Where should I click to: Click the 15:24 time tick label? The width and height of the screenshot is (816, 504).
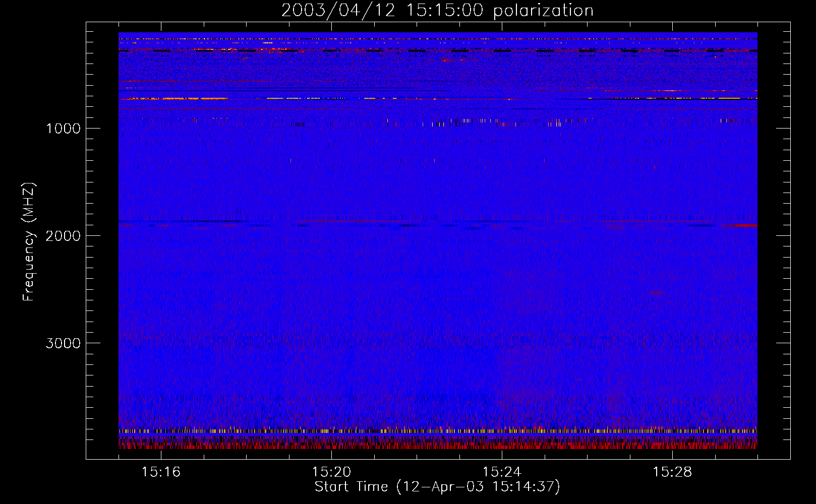pyautogui.click(x=502, y=472)
